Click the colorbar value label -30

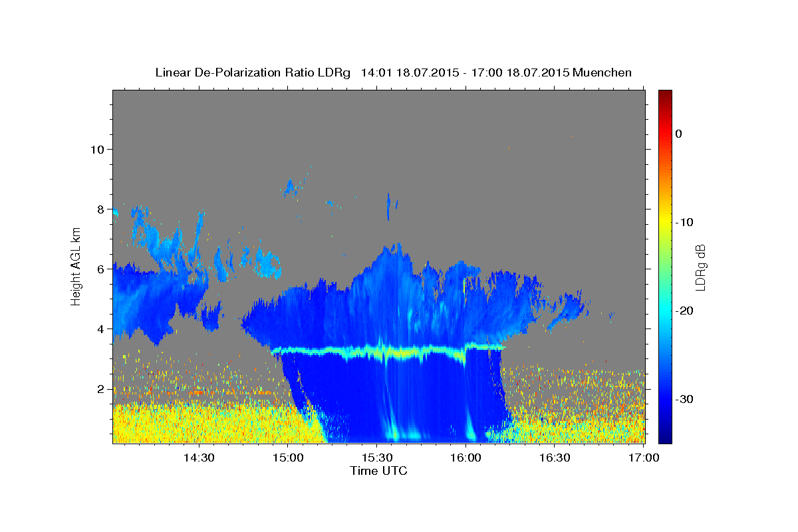pos(685,399)
